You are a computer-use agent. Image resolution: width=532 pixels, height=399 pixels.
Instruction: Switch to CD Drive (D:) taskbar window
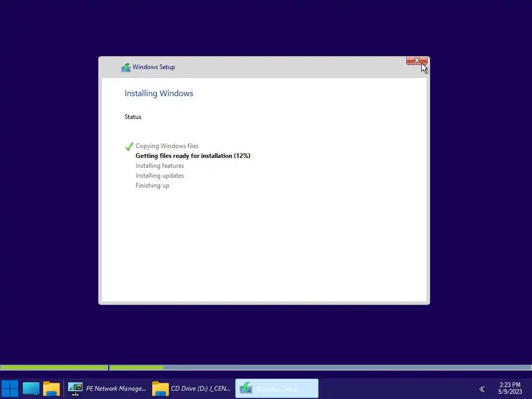click(191, 389)
